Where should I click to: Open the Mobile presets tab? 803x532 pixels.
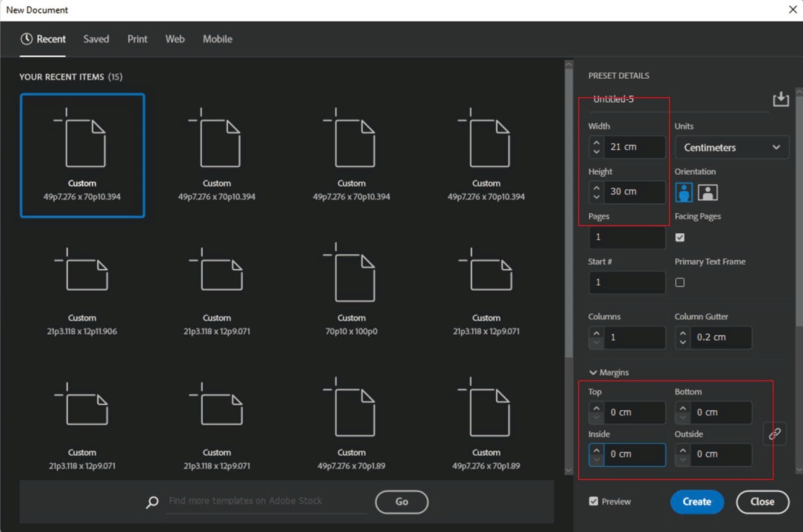217,39
